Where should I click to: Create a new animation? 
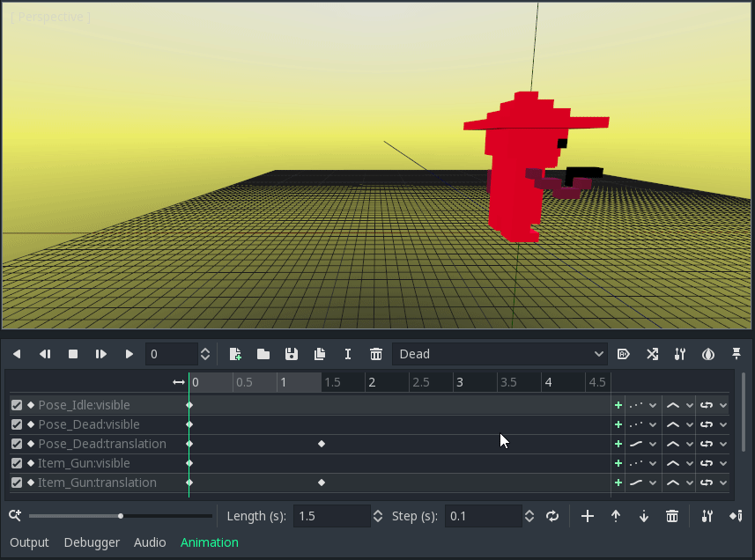pyautogui.click(x=235, y=354)
